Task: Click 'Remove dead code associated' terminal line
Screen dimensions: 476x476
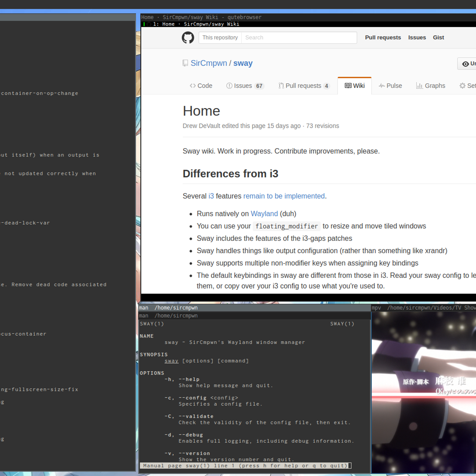Action: tap(59, 284)
